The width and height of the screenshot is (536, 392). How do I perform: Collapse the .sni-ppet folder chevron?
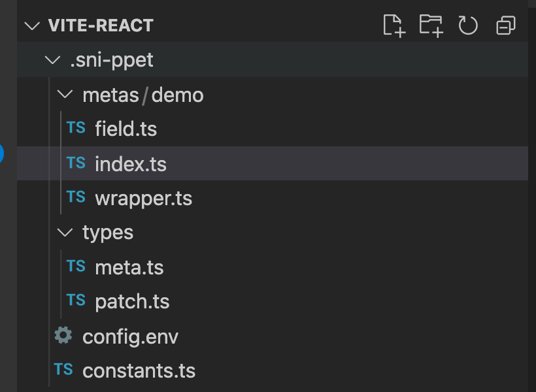(x=53, y=60)
